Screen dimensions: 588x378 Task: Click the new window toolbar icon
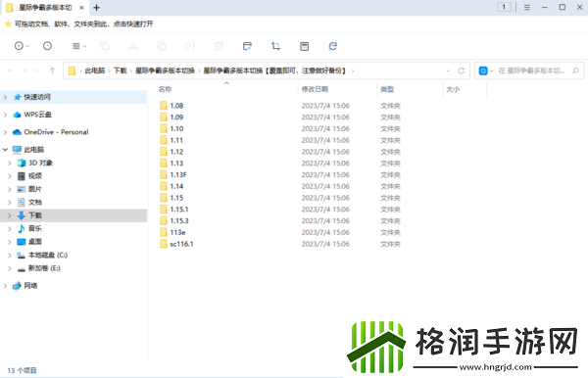[247, 46]
